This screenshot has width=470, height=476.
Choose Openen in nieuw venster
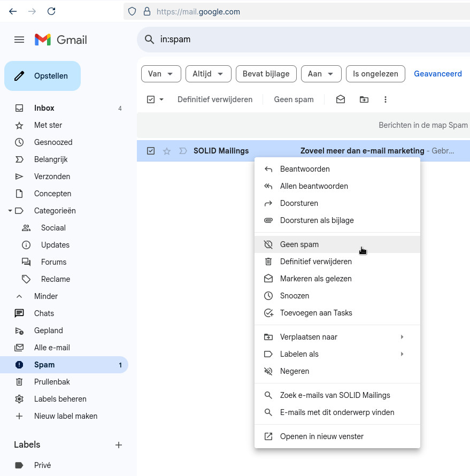pyautogui.click(x=337, y=436)
